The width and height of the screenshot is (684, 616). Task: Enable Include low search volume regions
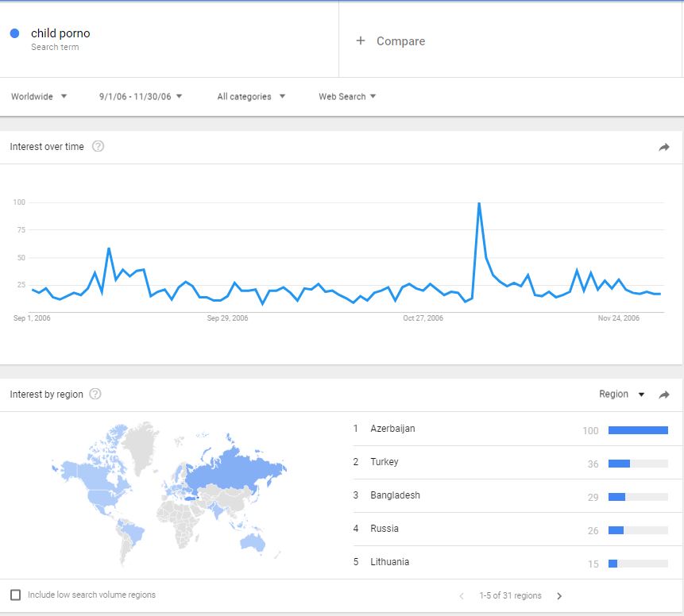point(16,595)
